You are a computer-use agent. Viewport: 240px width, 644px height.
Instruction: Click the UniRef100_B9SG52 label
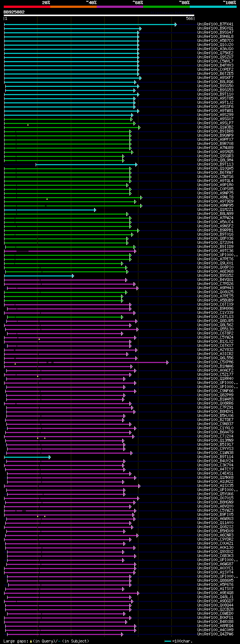215,275
